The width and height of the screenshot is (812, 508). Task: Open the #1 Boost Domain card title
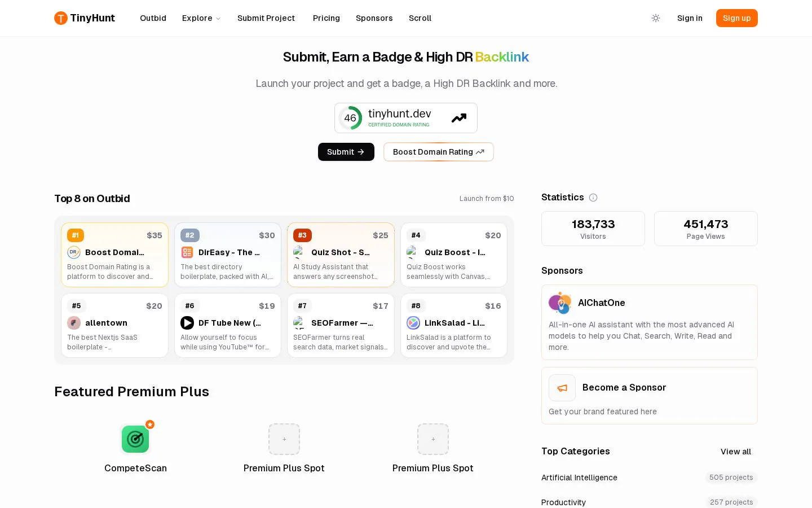point(114,252)
